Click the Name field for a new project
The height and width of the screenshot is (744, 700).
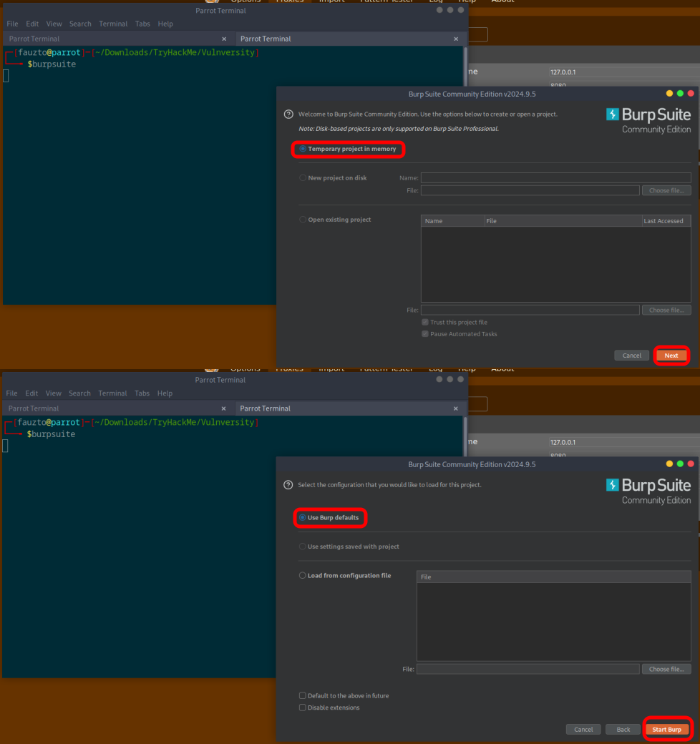555,178
